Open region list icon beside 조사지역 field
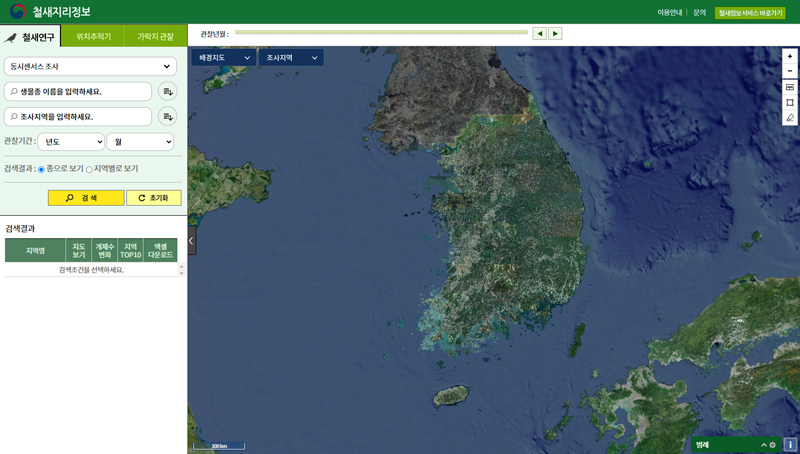 (167, 116)
